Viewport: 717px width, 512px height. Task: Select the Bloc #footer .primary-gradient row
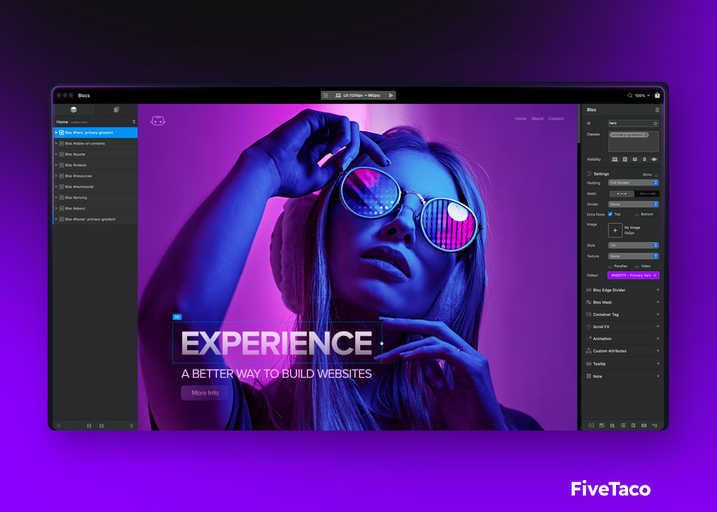(96, 219)
